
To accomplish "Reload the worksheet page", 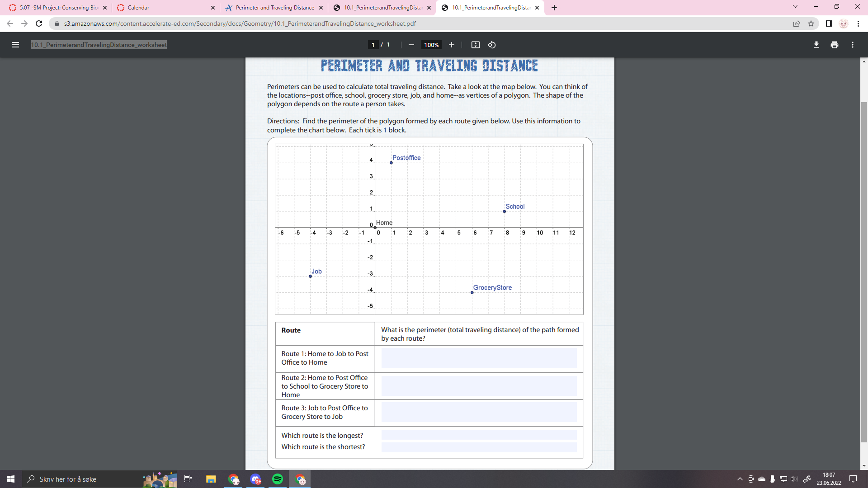I will (x=39, y=23).
